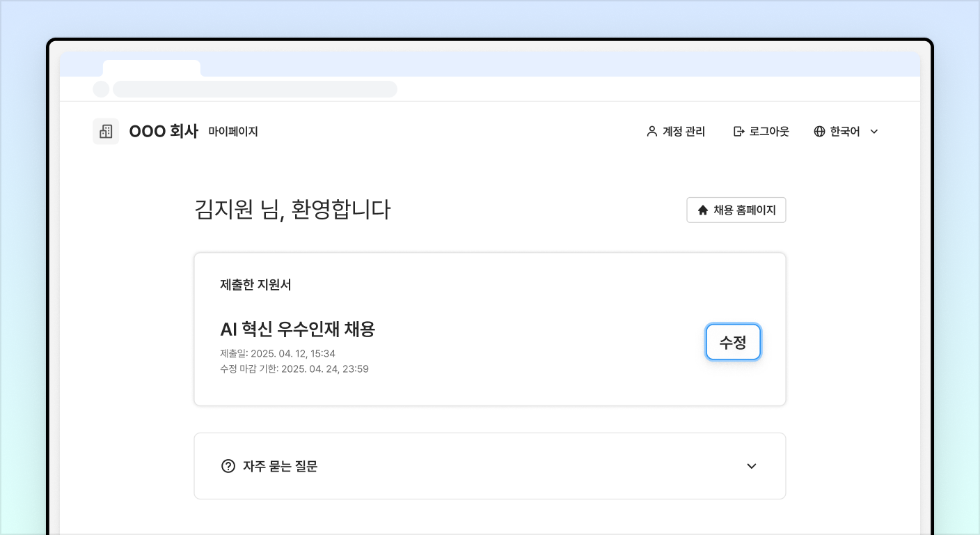Screen dimensions: 980x535
Task: Open 계정 관리 menu item
Action: tap(683, 131)
